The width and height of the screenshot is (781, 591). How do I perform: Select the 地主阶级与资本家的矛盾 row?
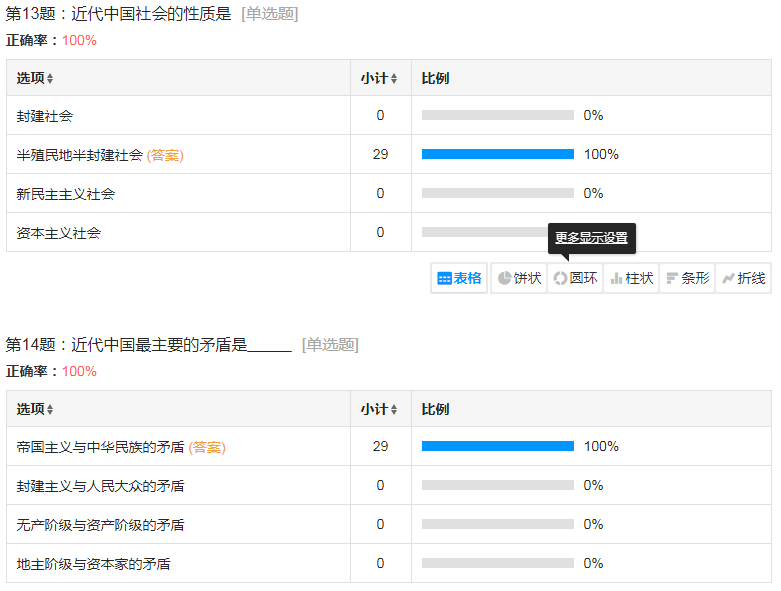(93, 564)
